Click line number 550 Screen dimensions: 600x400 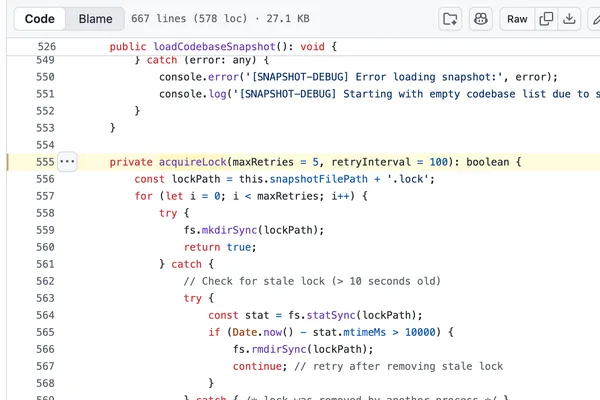pyautogui.click(x=45, y=77)
